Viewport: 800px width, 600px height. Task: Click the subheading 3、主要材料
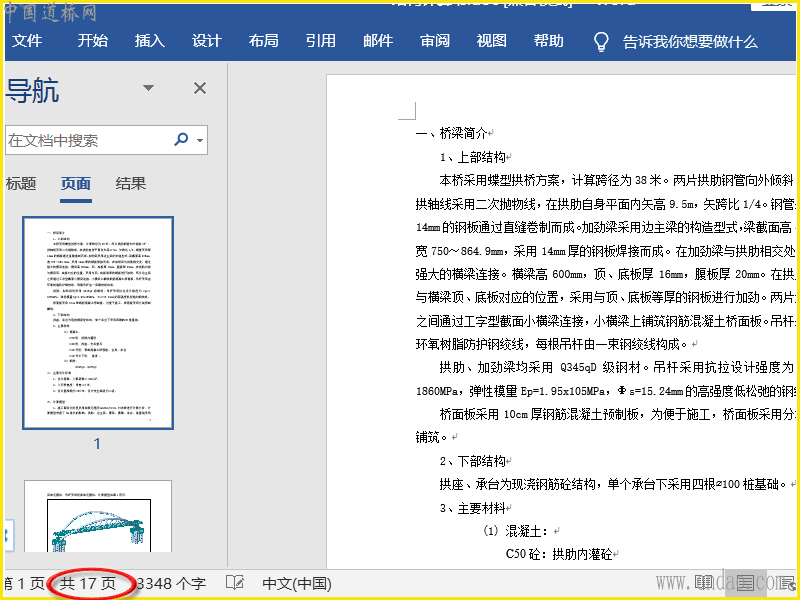[x=472, y=508]
